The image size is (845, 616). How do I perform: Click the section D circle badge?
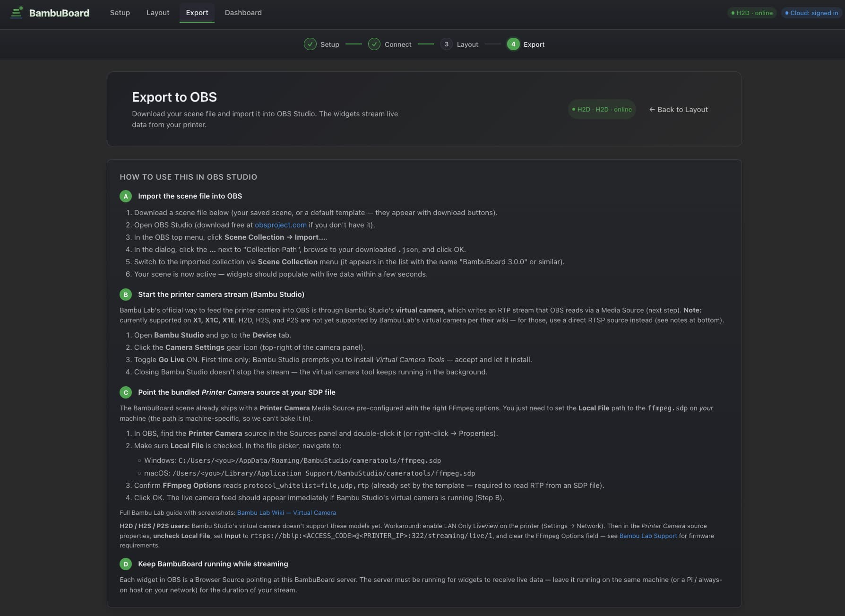click(126, 564)
